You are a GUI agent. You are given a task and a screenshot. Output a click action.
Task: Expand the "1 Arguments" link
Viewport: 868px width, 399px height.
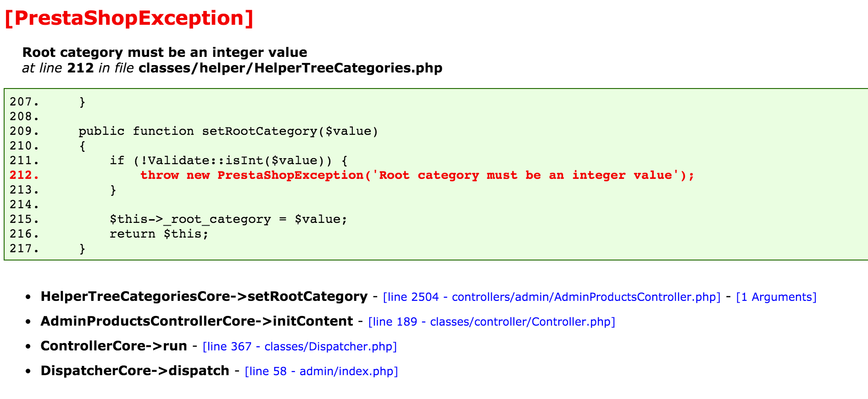click(x=776, y=297)
